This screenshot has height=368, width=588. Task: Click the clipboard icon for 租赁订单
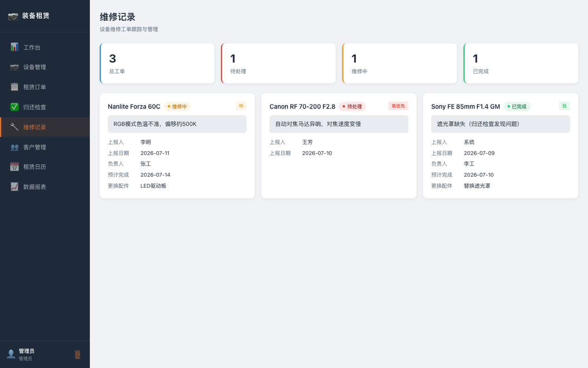pyautogui.click(x=14, y=87)
